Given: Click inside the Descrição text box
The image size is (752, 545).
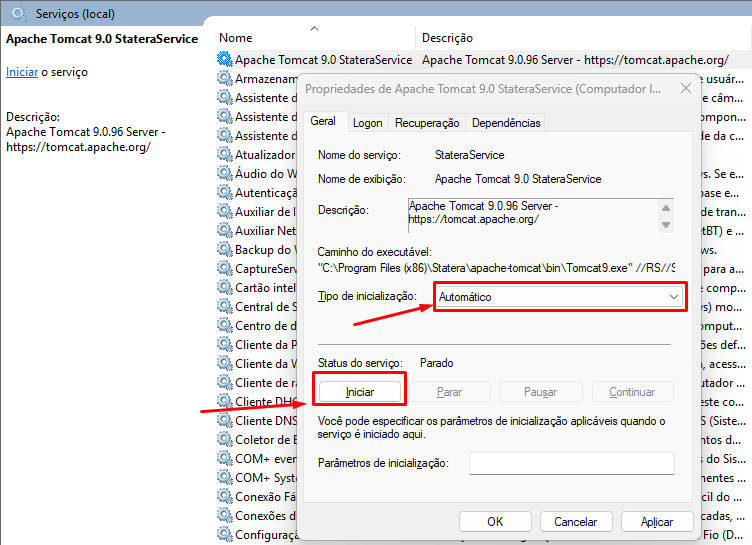Looking at the screenshot, I should coord(534,215).
